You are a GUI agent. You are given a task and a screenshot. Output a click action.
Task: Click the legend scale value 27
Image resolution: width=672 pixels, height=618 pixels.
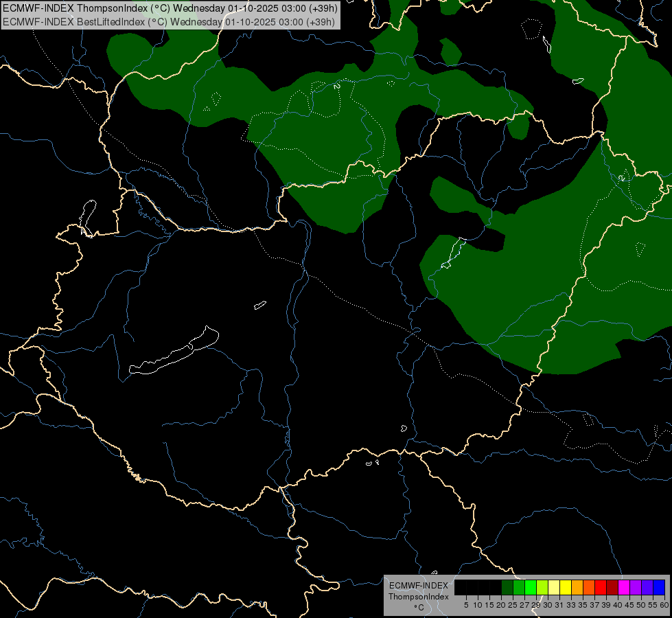[x=524, y=605]
